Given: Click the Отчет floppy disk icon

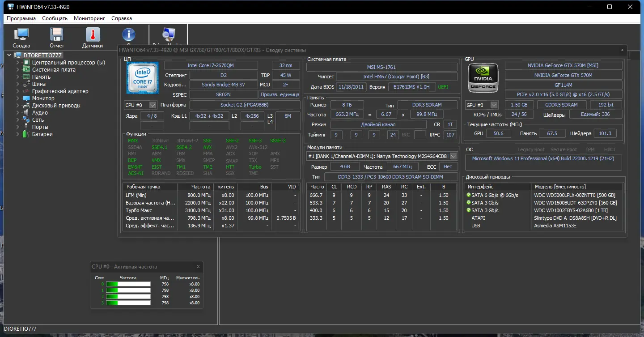Looking at the screenshot, I should tap(57, 34).
